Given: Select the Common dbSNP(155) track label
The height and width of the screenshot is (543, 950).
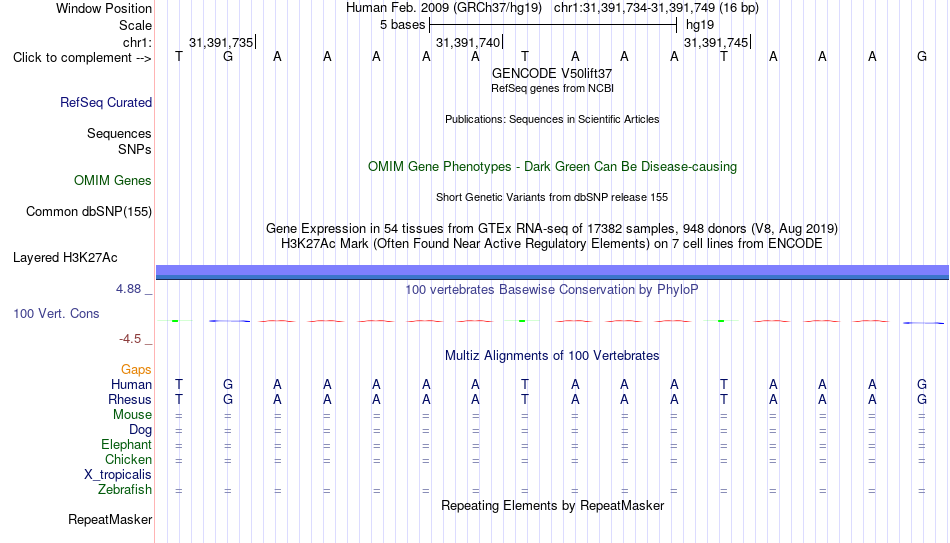Looking at the screenshot, I should (88, 212).
